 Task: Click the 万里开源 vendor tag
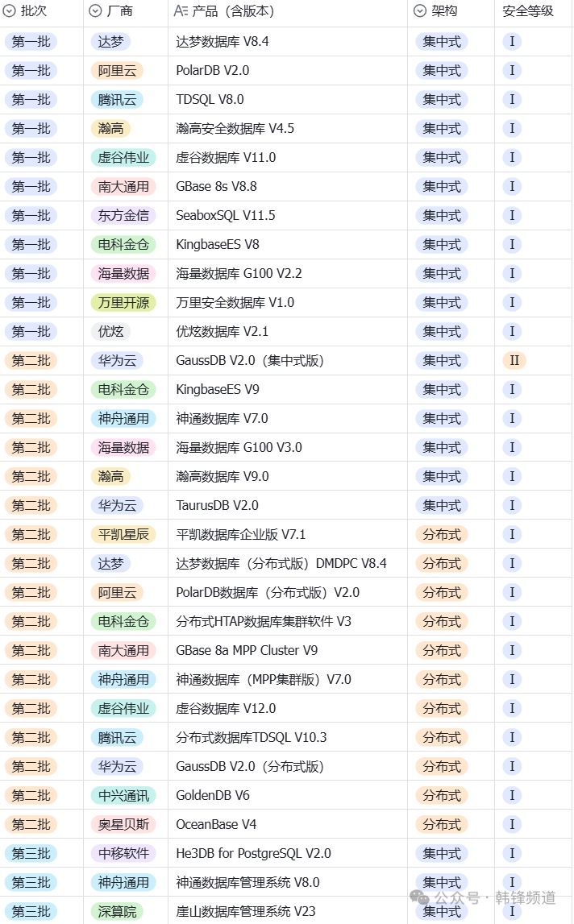pyautogui.click(x=123, y=303)
